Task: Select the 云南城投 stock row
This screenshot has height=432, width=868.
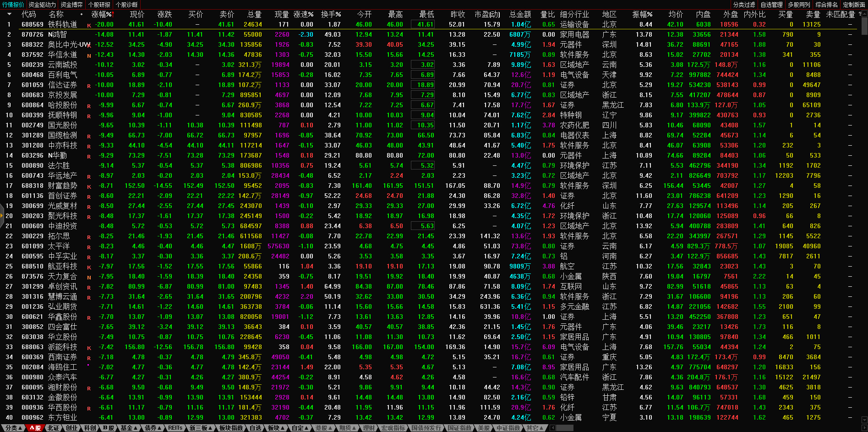Action: click(63, 65)
